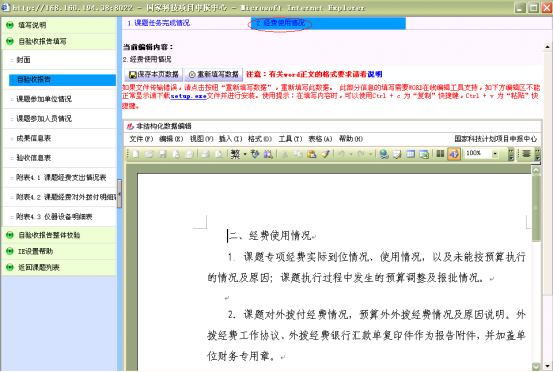Click the Insert Excel Worksheet icon

point(424,154)
